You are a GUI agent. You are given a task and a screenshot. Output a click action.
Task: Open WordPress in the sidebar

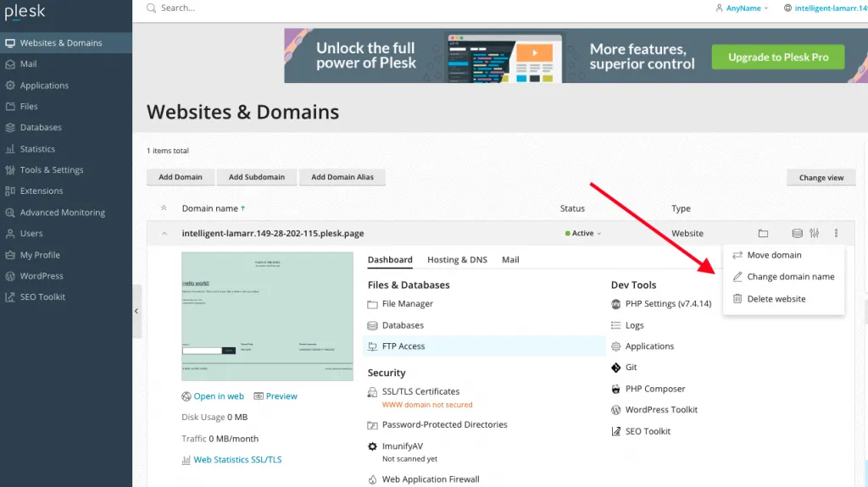tap(42, 276)
